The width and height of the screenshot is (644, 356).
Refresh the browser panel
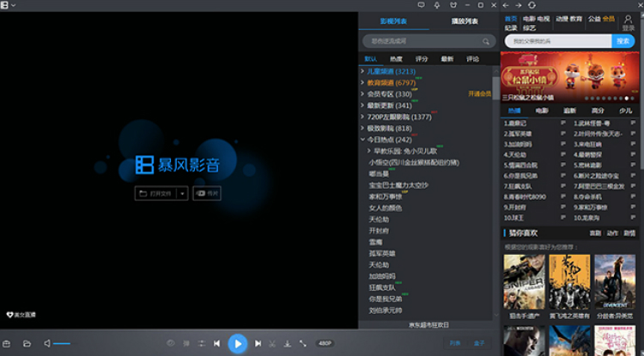coord(532,5)
